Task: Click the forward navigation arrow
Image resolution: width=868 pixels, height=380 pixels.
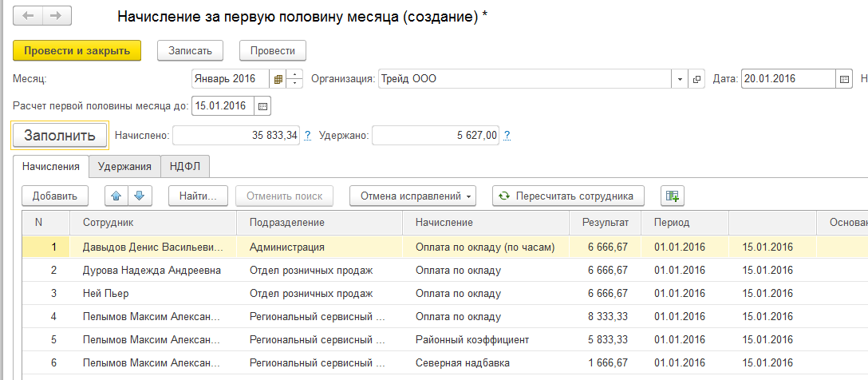Action: [x=56, y=16]
